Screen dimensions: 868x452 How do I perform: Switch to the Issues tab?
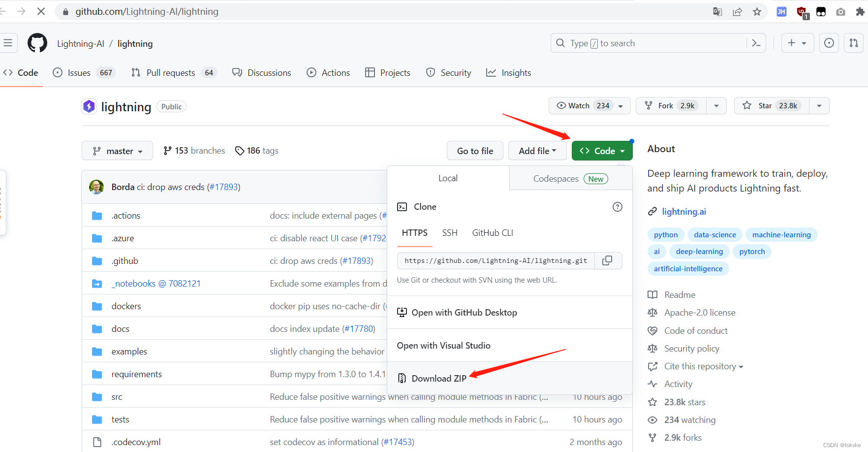pyautogui.click(x=84, y=73)
